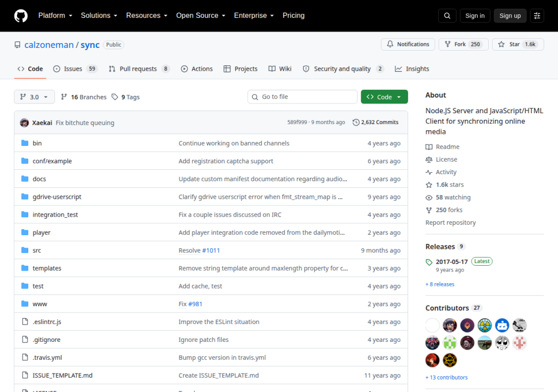Open ISSUE_TEMPLATE.md file
This screenshot has width=558, height=392.
[x=62, y=375]
